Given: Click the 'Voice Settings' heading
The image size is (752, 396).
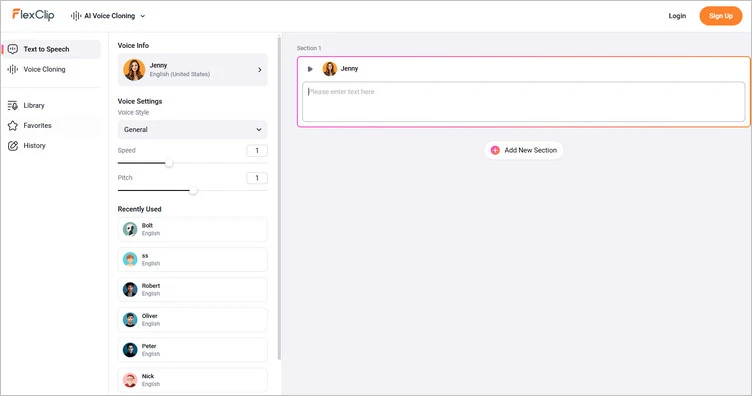Looking at the screenshot, I should 140,101.
